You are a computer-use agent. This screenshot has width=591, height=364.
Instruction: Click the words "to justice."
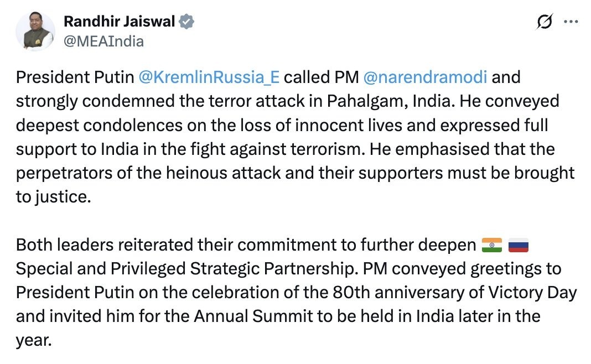pyautogui.click(x=53, y=197)
